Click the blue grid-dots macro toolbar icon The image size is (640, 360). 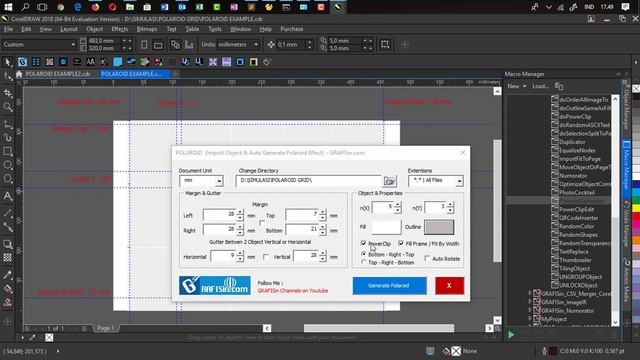pyautogui.click(x=36, y=62)
